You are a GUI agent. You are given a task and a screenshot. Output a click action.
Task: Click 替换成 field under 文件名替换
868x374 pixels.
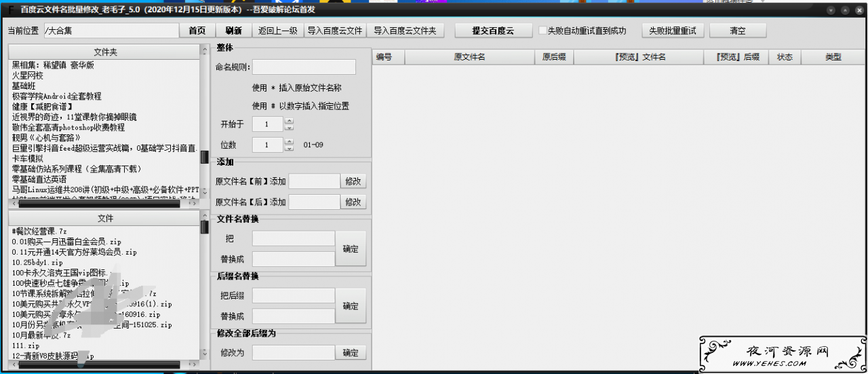(x=294, y=259)
